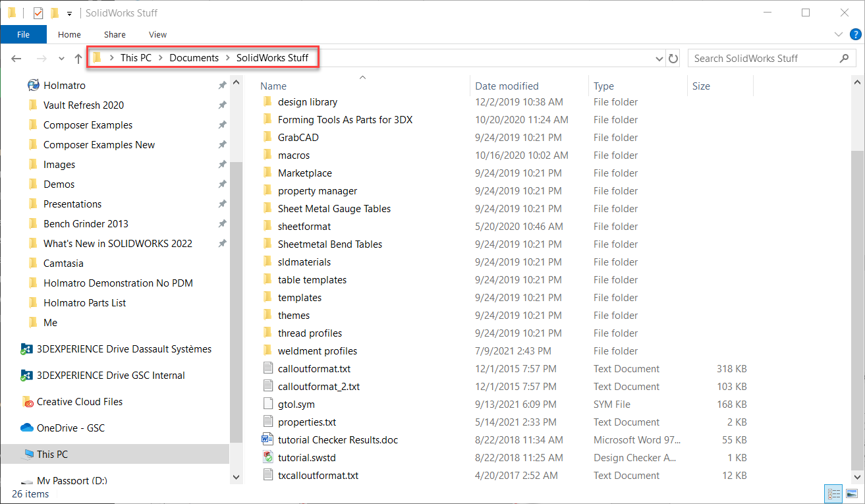Click the search magnifier icon
This screenshot has height=504, width=865.
pos(845,58)
